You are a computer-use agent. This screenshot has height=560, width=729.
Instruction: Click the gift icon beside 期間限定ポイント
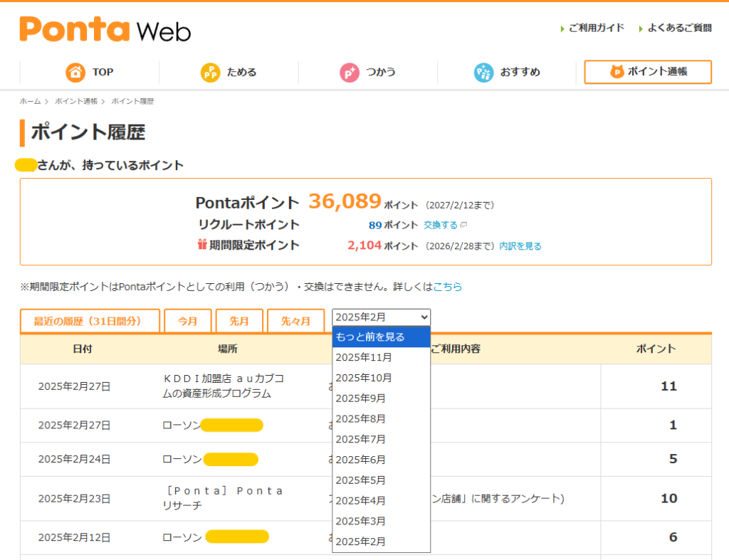point(202,245)
